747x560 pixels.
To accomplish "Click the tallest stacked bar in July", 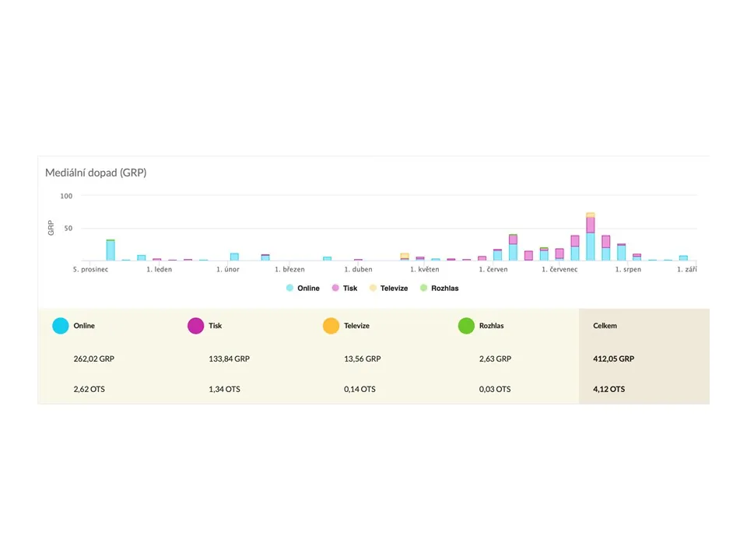I will (591, 236).
